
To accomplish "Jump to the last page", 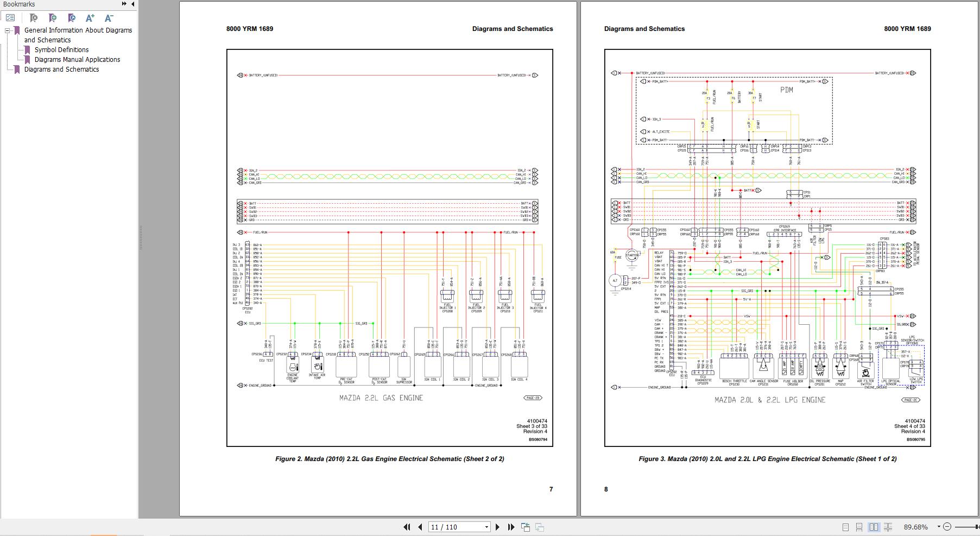I will [x=511, y=527].
